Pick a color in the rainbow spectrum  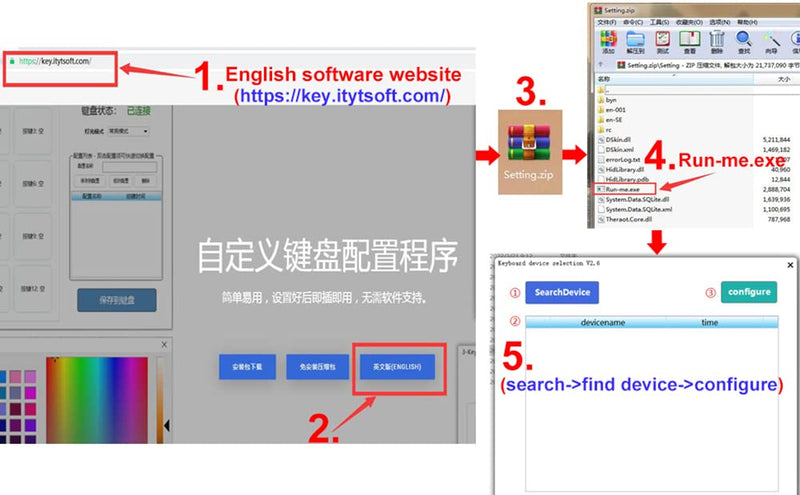97,400
